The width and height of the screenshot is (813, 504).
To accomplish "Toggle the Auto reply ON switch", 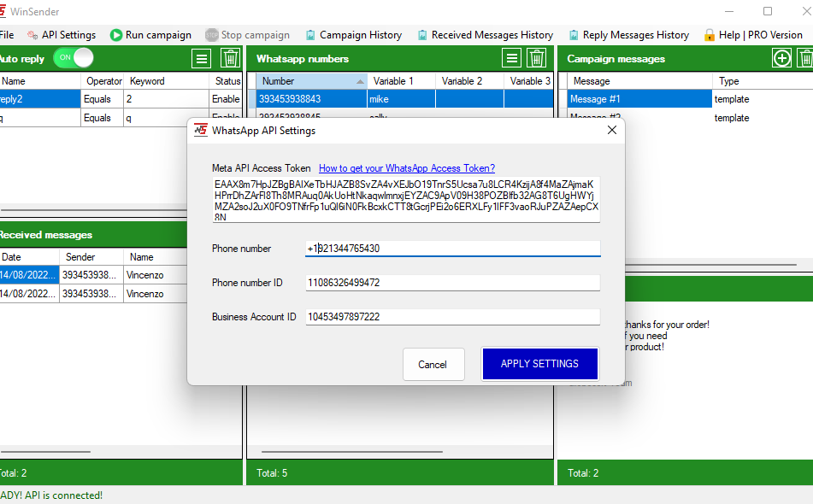I will 74,58.
